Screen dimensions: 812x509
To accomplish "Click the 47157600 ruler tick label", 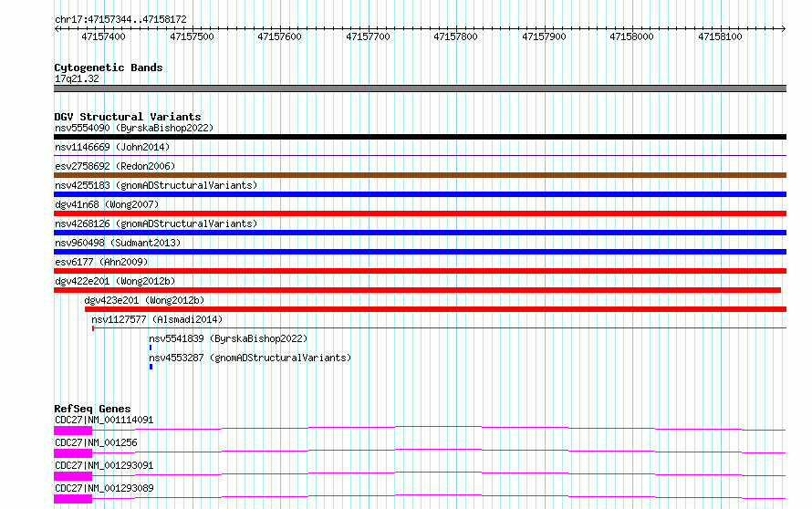I will pos(279,36).
